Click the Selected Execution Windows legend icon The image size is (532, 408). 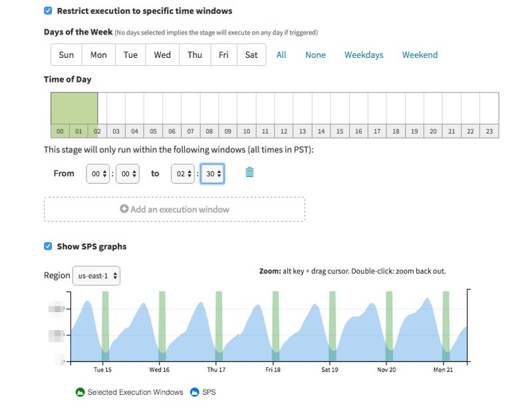[80, 392]
